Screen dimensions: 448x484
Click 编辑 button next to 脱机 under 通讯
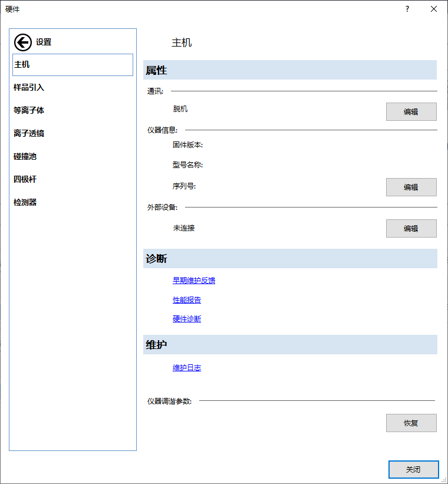[x=411, y=112]
